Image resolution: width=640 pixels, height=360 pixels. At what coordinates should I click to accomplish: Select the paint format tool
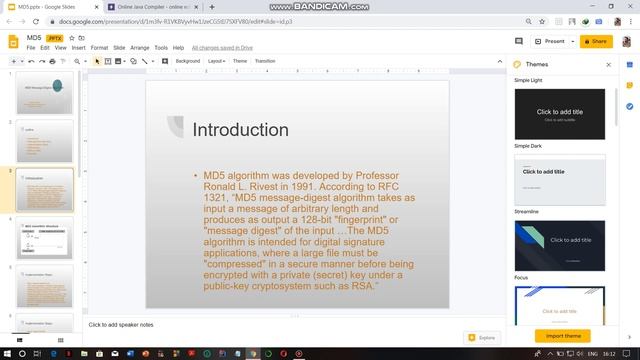(x=63, y=61)
